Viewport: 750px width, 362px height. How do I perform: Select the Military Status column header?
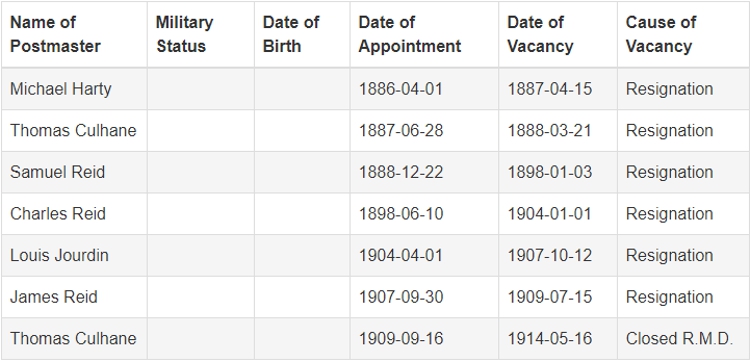[x=201, y=34]
